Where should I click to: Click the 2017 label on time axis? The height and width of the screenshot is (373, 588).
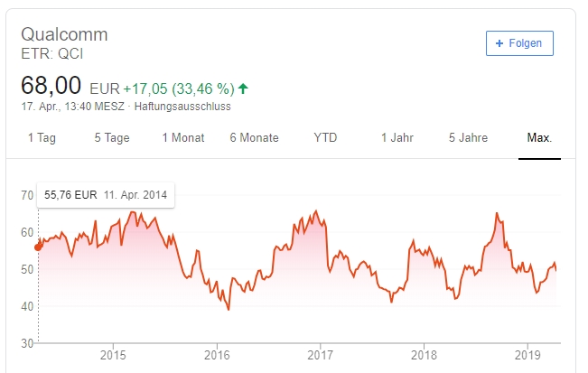click(320, 355)
